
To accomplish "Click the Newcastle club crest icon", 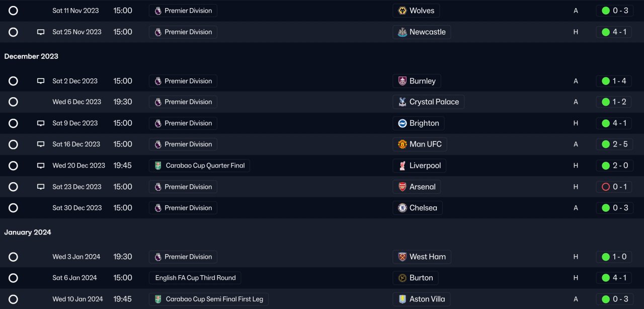I will click(x=403, y=32).
